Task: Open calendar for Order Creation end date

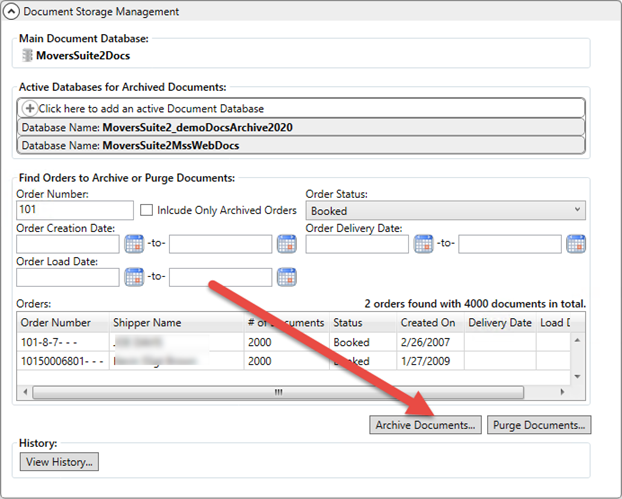Action: [x=287, y=244]
